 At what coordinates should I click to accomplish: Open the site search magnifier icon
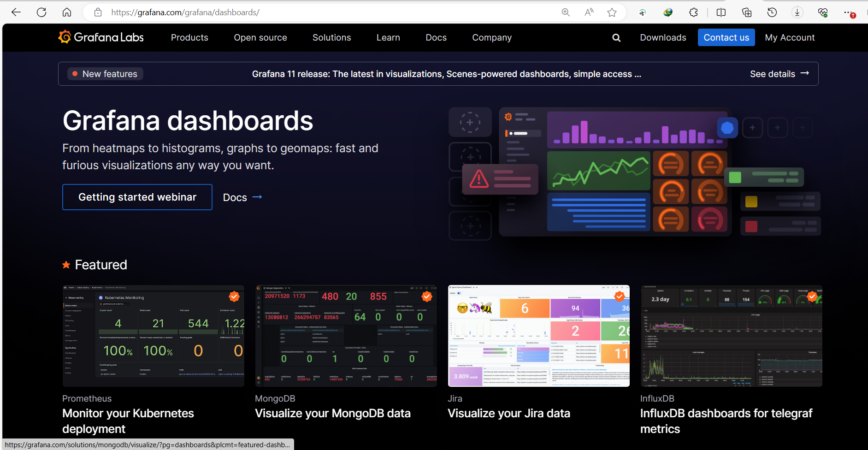pyautogui.click(x=616, y=38)
